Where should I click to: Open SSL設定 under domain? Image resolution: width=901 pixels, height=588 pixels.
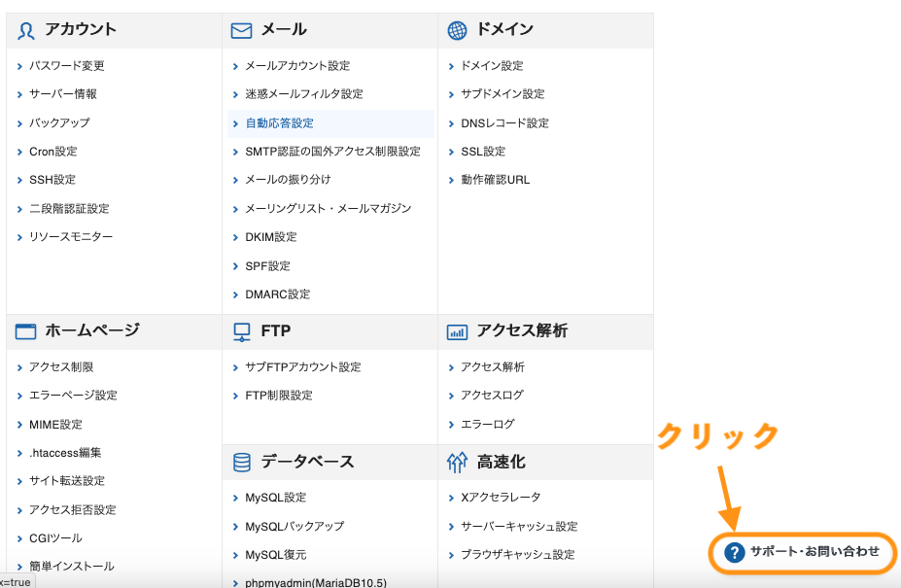(x=483, y=152)
